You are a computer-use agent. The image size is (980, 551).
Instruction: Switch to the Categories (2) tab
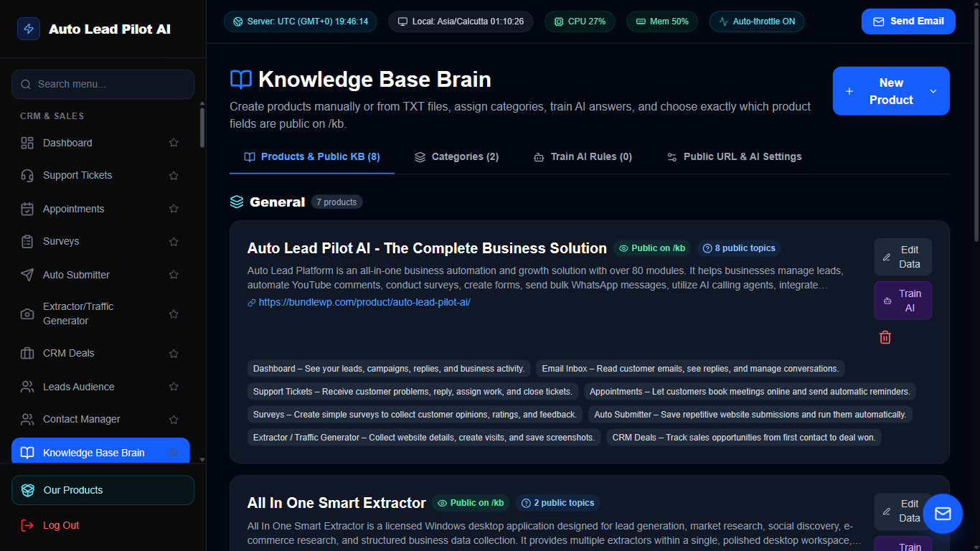pyautogui.click(x=456, y=156)
